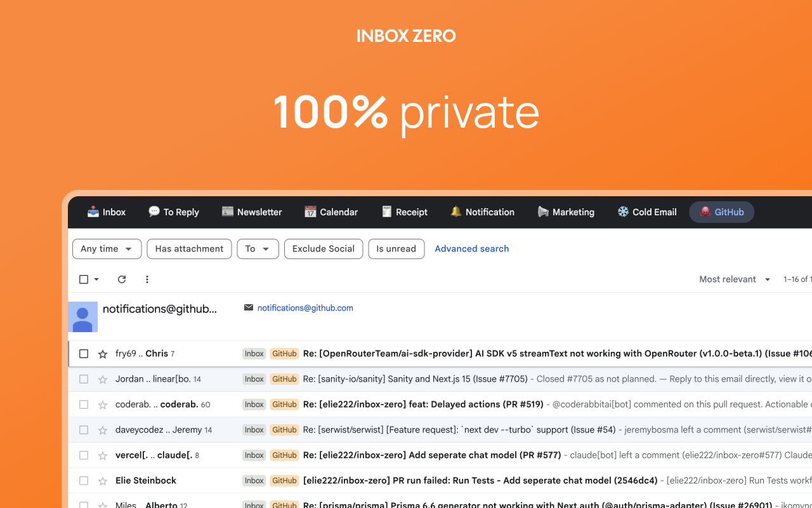
Task: Star the fry69 .. Chris email
Action: click(103, 354)
